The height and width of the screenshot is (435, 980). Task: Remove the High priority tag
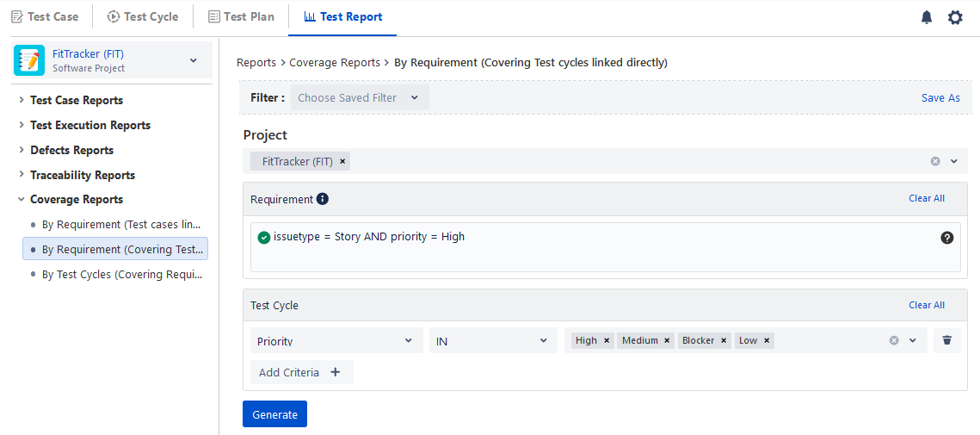[x=607, y=340]
